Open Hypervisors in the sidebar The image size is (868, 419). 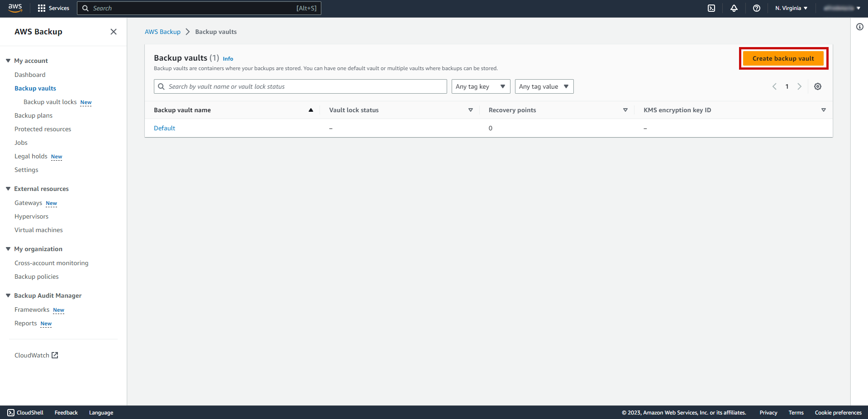31,216
